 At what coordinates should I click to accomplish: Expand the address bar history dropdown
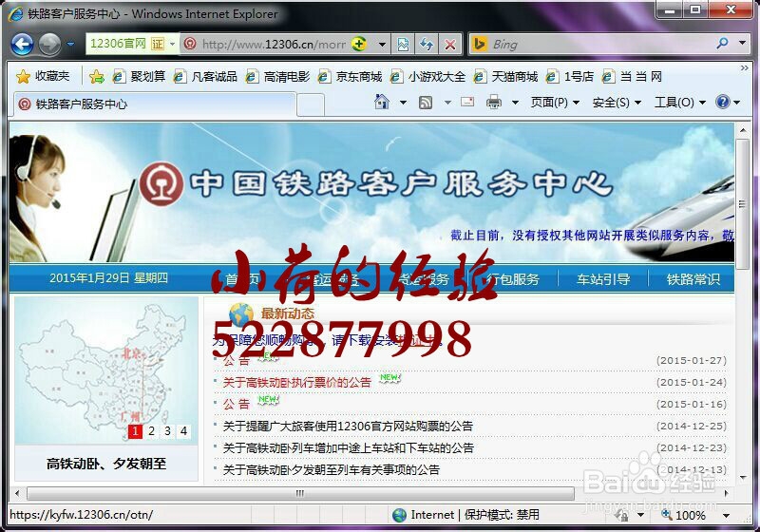(x=383, y=45)
